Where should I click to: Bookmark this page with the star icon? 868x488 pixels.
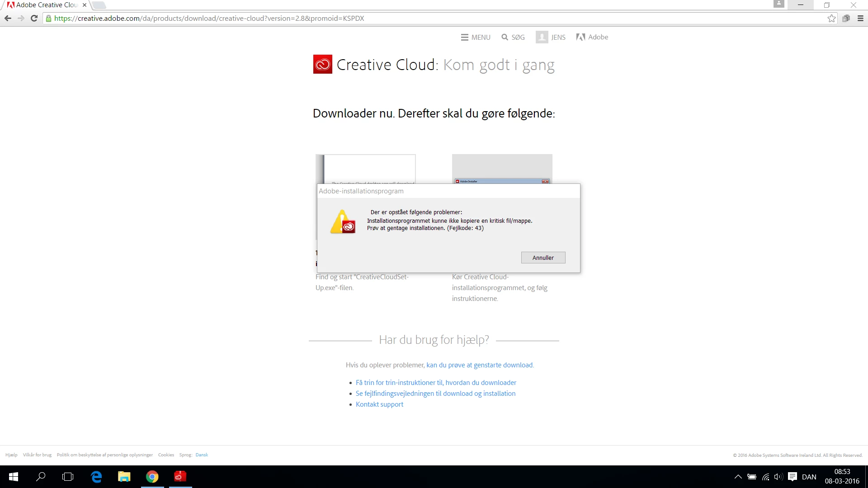pyautogui.click(x=831, y=19)
